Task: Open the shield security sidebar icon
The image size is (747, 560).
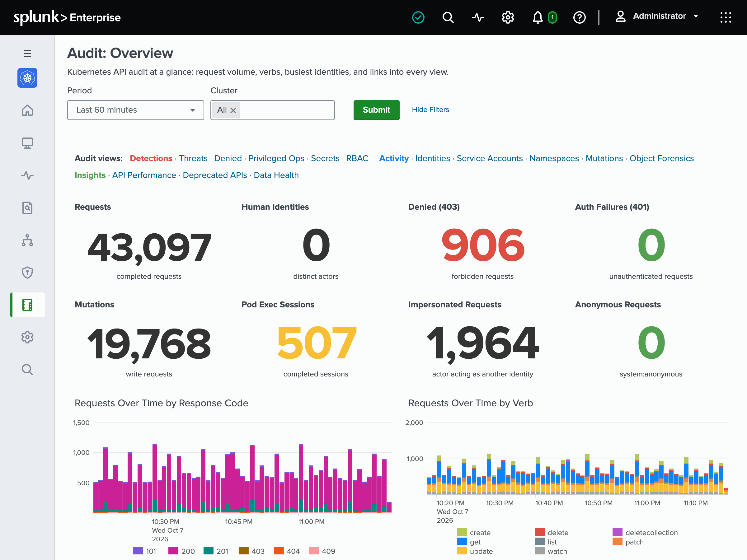Action: 27,273
